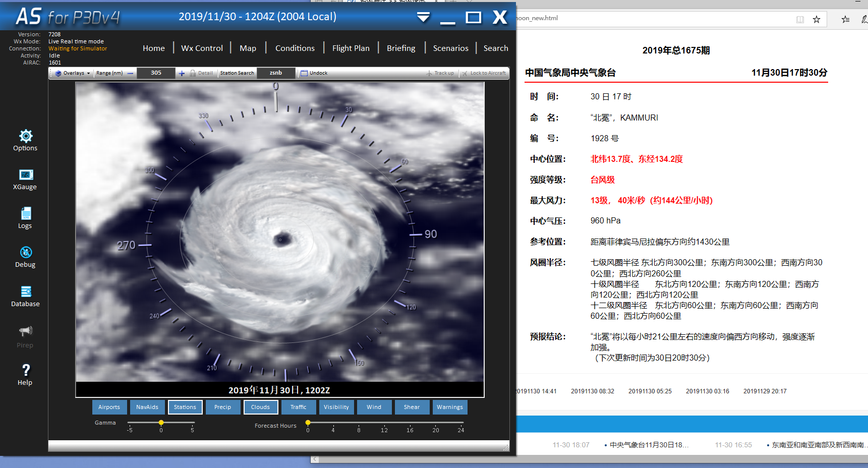Toggle the Visibility map layer
The image size is (868, 468).
point(336,407)
